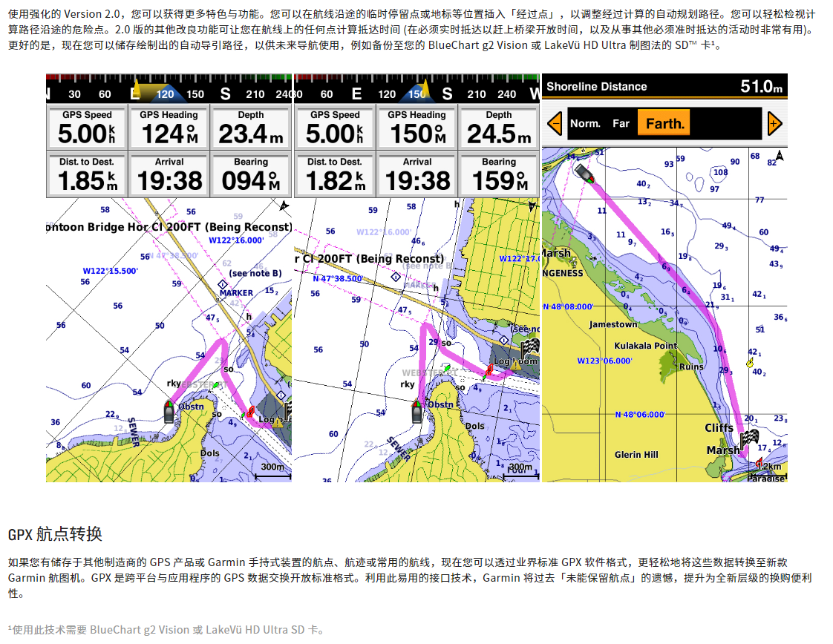This screenshot has height=644, width=833.
Task: Click the checkered flag beside Log boom
Action: pyautogui.click(x=529, y=346)
